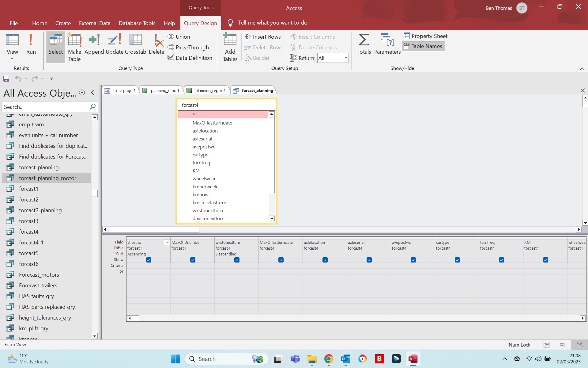Open Outlook from taskbar

pos(346,359)
